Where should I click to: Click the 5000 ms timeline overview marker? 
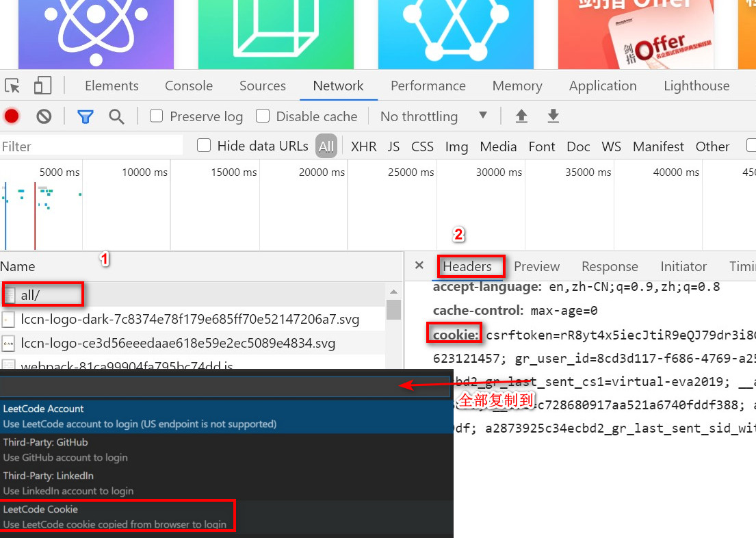coord(60,172)
